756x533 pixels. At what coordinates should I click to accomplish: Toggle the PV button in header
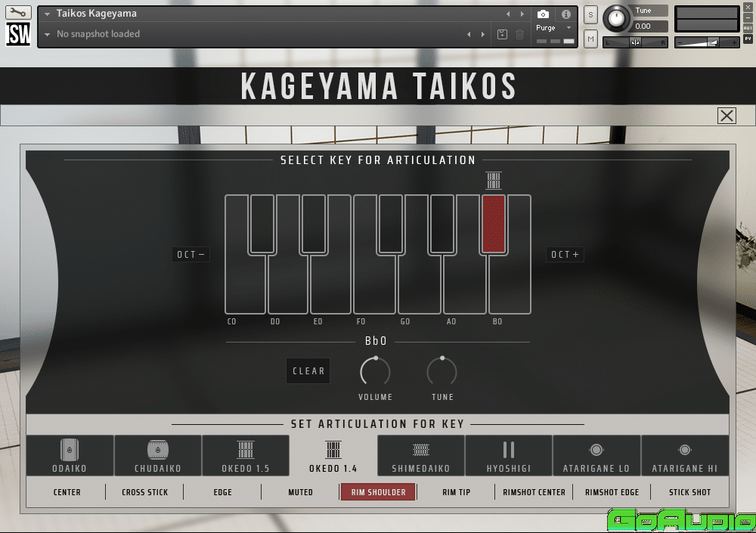pyautogui.click(x=748, y=39)
